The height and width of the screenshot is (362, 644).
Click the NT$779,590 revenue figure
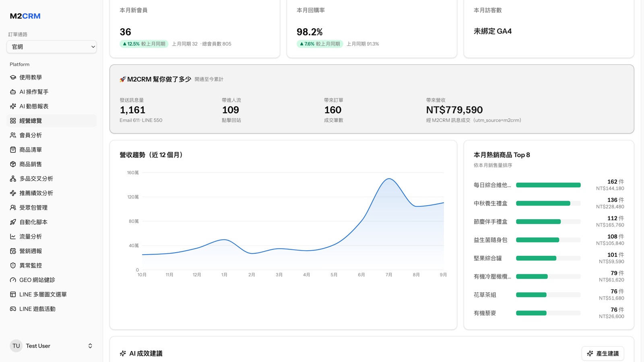(454, 110)
